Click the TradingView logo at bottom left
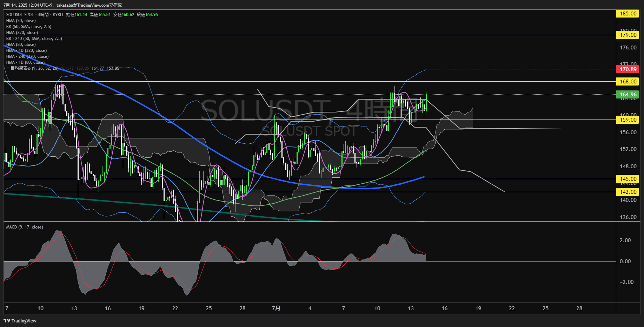 [x=20, y=321]
